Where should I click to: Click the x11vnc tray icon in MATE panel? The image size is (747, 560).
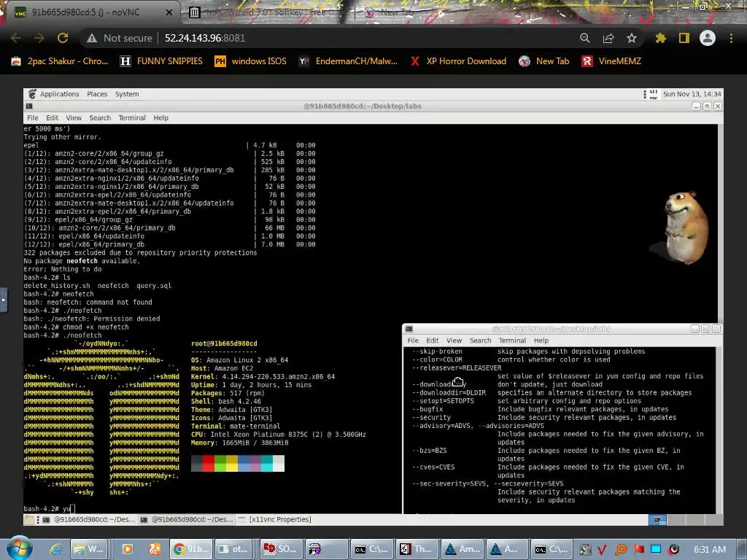tap(653, 94)
